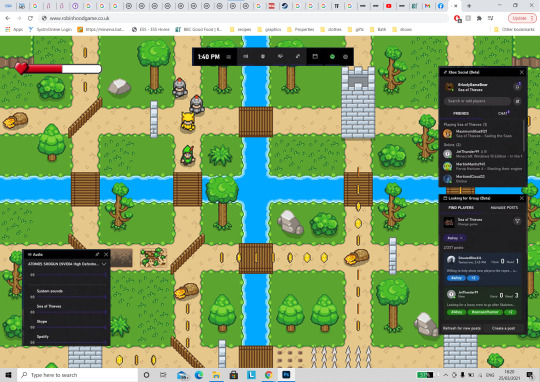Viewport: 540px width, 382px height.
Task: Open Photoshop from the taskbar
Action: coord(286,374)
